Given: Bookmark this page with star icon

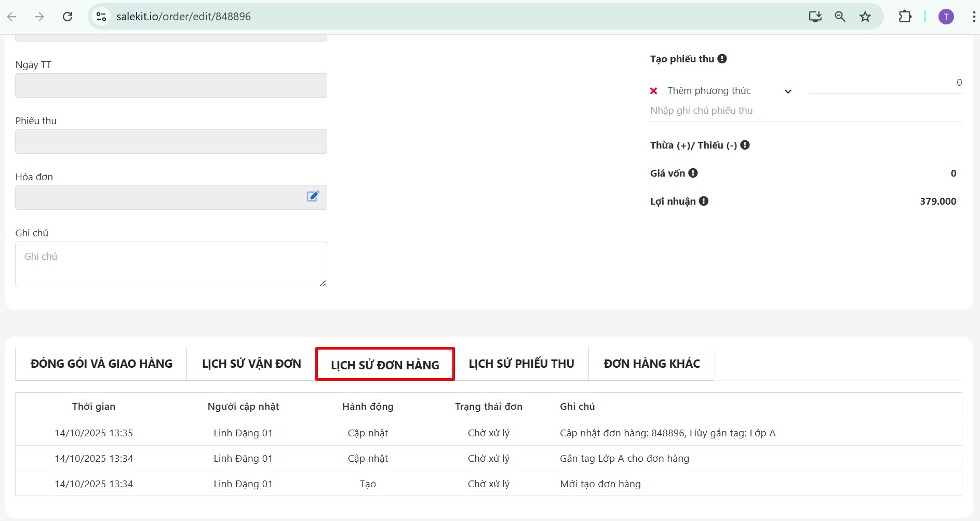Looking at the screenshot, I should coord(865,17).
